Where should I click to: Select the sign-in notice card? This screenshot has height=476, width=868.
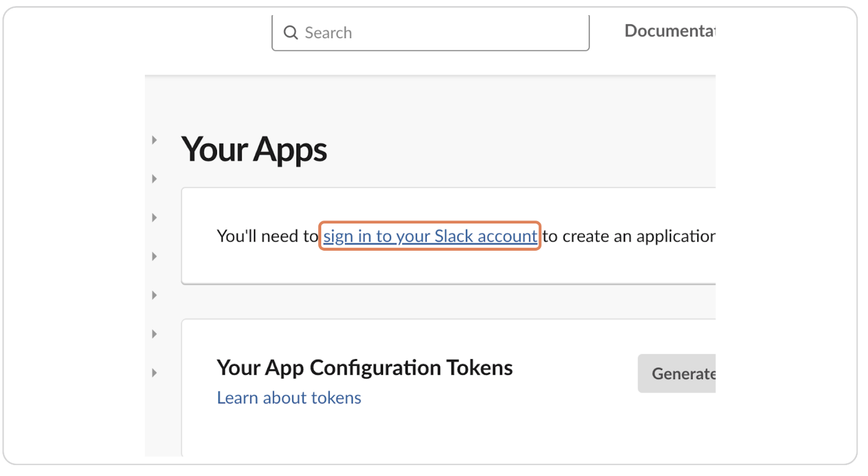coord(449,236)
